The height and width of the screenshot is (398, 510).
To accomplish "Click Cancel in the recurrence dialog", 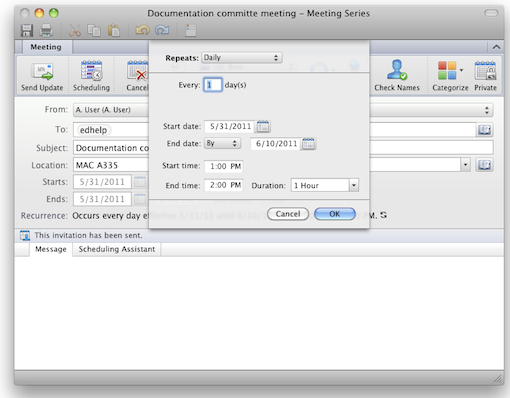I will [x=288, y=214].
